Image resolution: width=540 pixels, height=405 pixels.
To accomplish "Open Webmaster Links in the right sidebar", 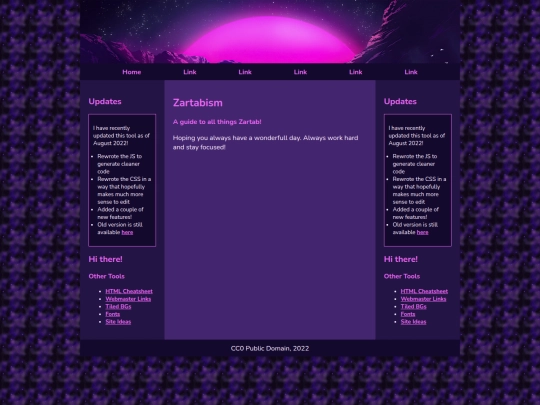I will pos(423,299).
